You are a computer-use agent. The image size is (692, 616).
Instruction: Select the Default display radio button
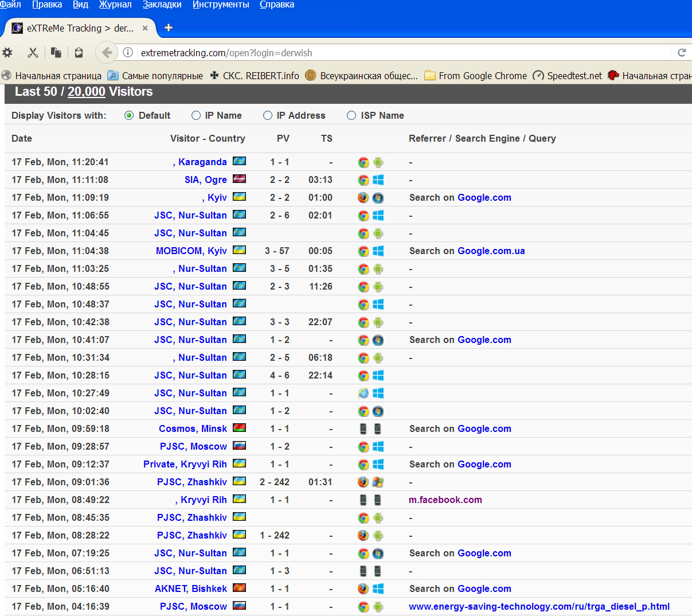130,116
